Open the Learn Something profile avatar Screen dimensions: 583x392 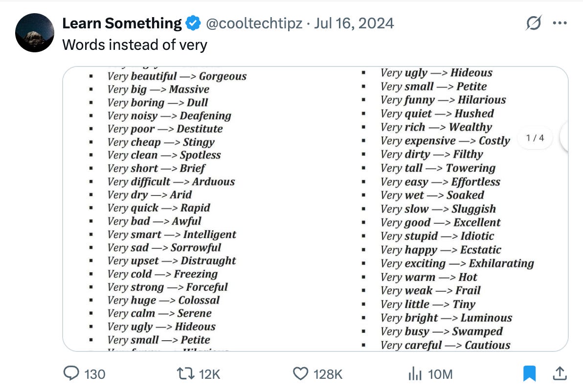(34, 33)
